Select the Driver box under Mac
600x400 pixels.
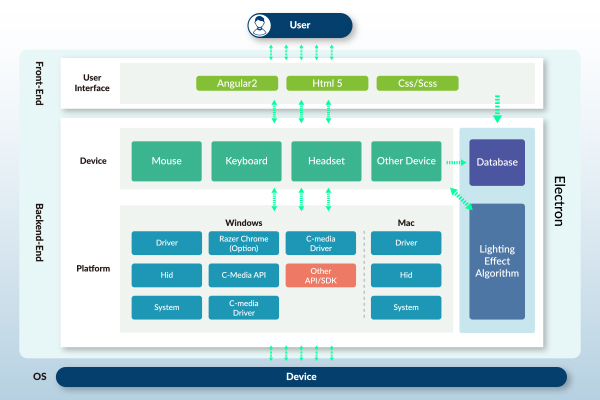point(406,243)
